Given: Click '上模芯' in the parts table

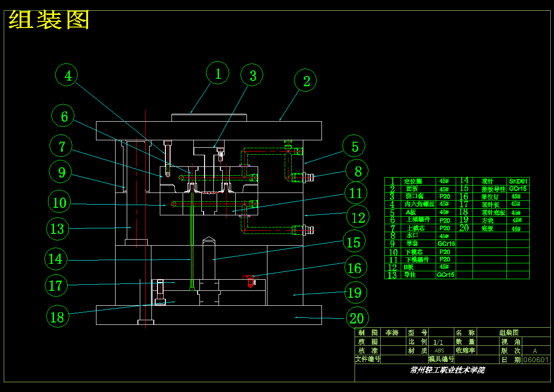Looking at the screenshot, I should (x=416, y=228).
